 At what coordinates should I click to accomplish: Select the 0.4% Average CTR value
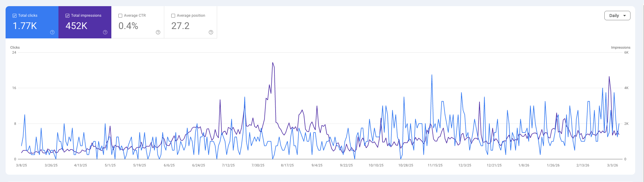click(128, 26)
